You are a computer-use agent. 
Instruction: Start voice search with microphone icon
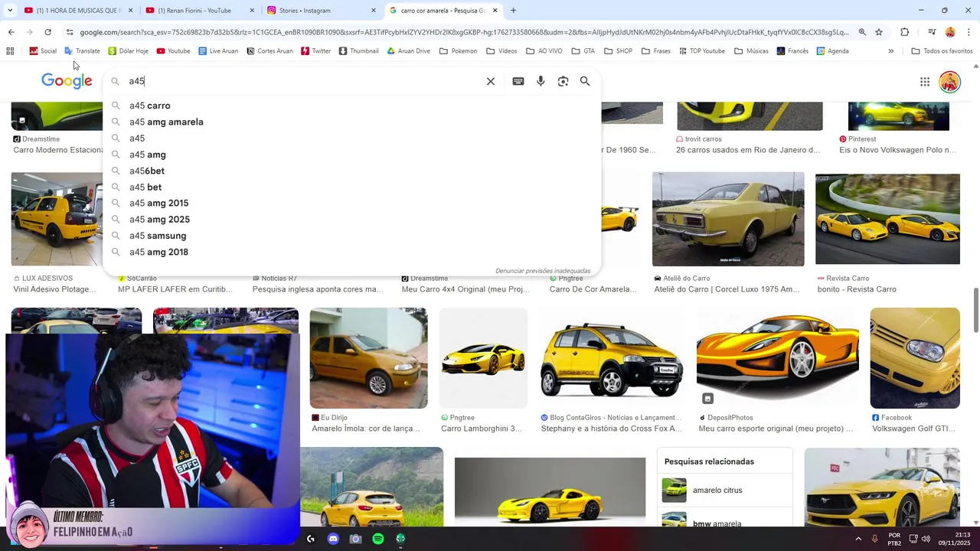(x=541, y=81)
